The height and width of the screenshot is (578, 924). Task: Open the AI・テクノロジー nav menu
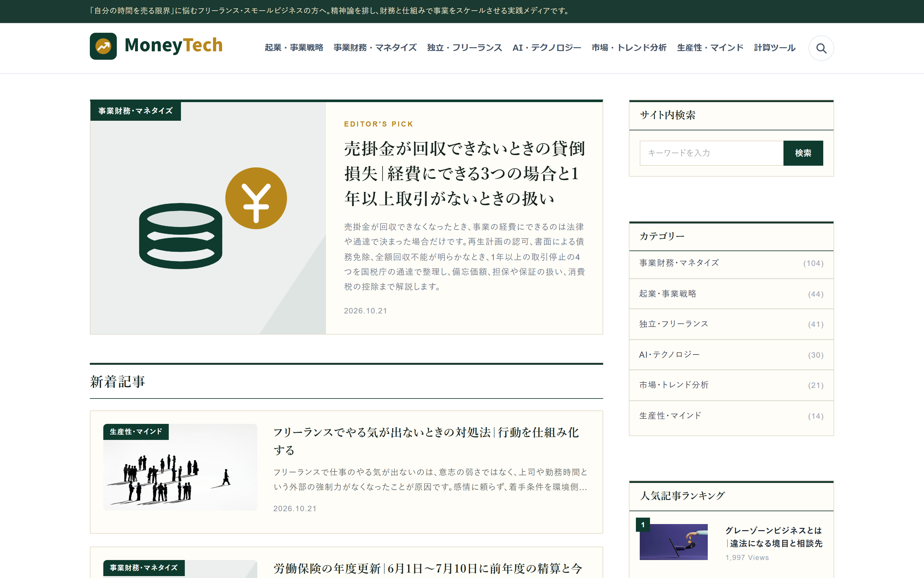coord(547,48)
